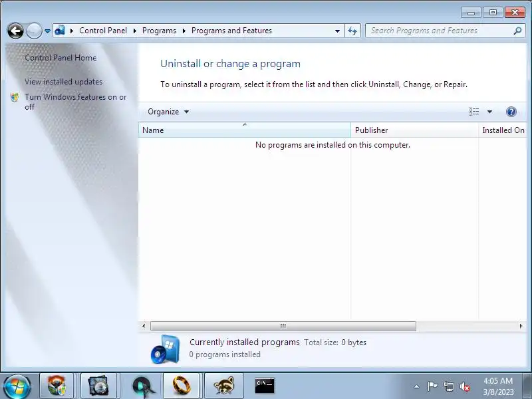Image resolution: width=532 pixels, height=399 pixels.
Task: Sort list by Name column header
Action: (244, 130)
